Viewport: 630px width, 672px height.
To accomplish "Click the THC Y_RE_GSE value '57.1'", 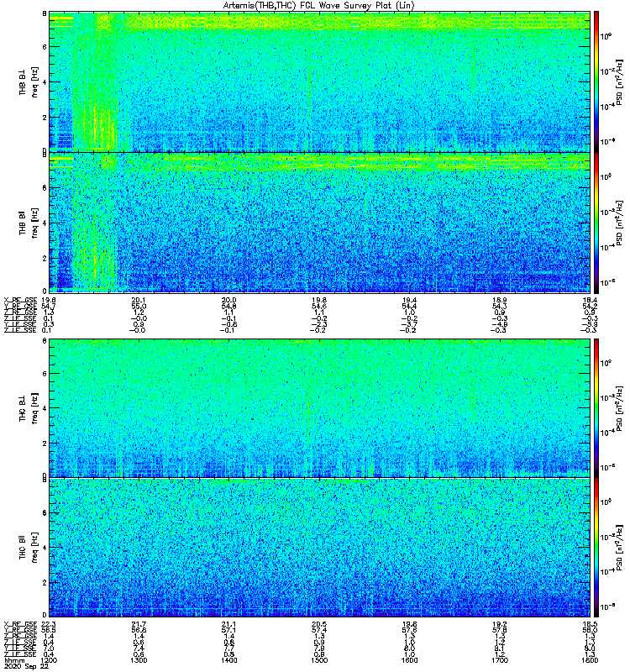I will coord(228,631).
